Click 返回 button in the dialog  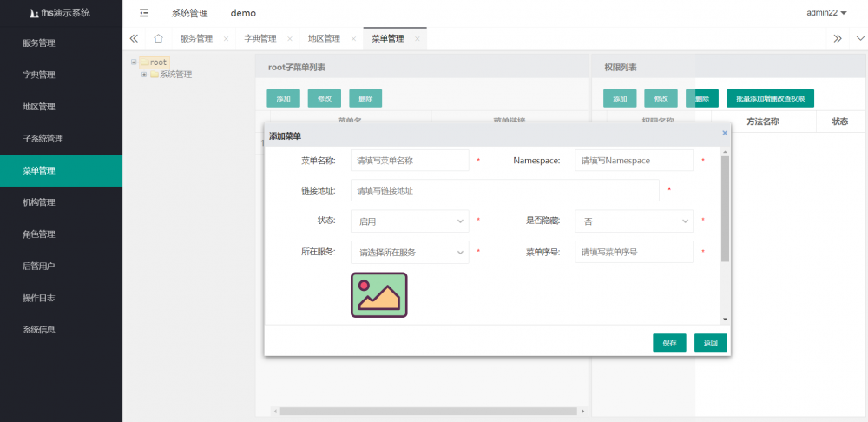click(711, 343)
